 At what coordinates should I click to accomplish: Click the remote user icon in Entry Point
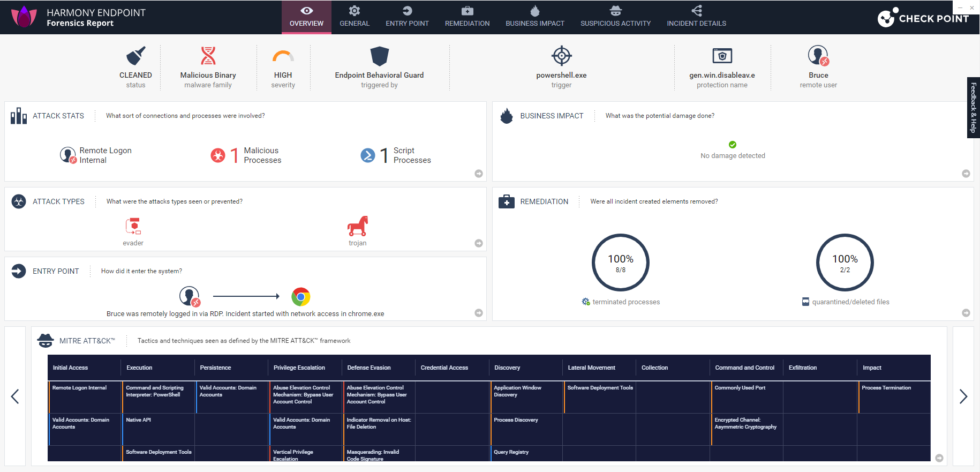(190, 296)
